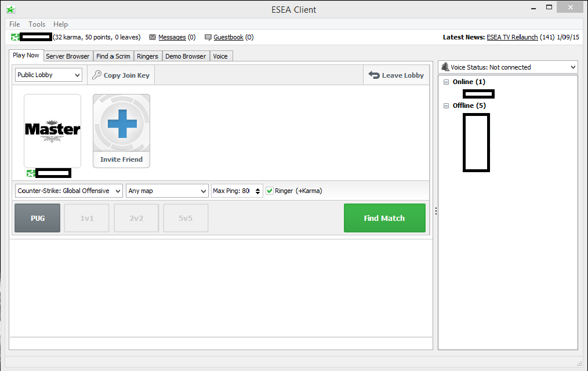Select the 1v1 mode button

(x=86, y=218)
